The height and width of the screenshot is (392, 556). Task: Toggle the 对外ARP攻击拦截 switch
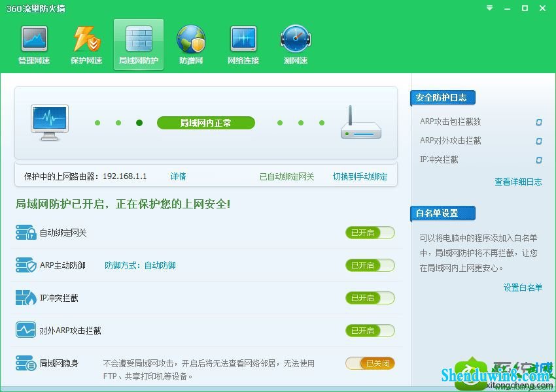370,331
